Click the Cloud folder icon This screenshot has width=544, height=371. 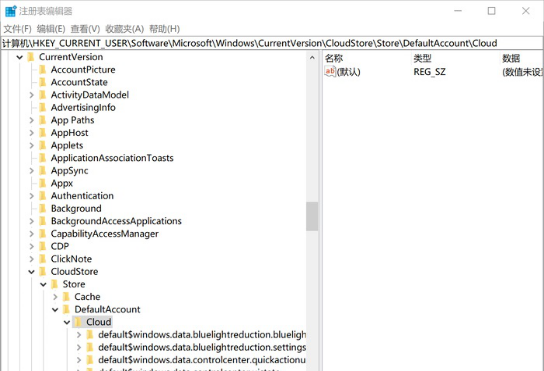point(78,322)
